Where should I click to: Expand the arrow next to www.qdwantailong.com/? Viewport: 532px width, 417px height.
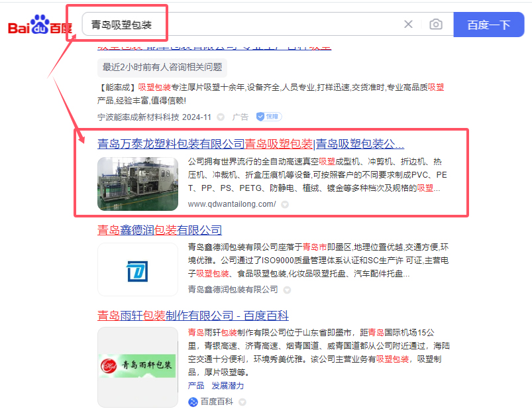(x=285, y=205)
